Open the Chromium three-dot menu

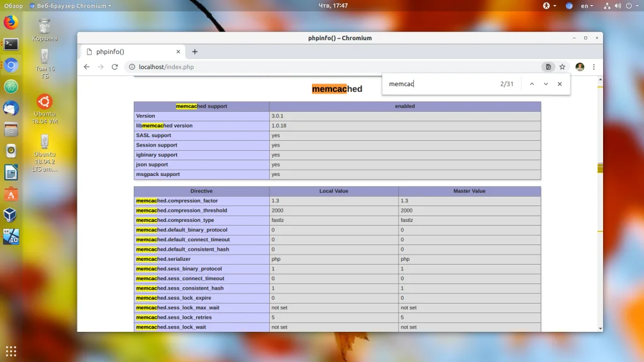coord(593,67)
